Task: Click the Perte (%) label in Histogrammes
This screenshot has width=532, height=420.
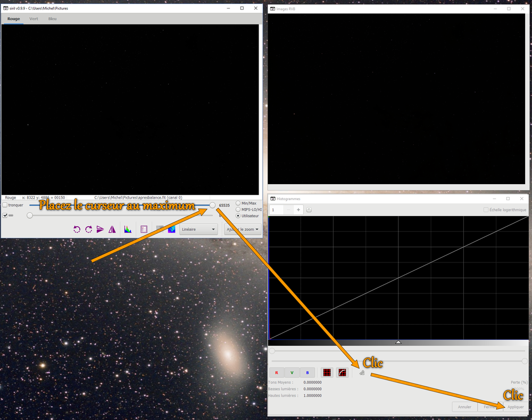Action: tap(519, 382)
